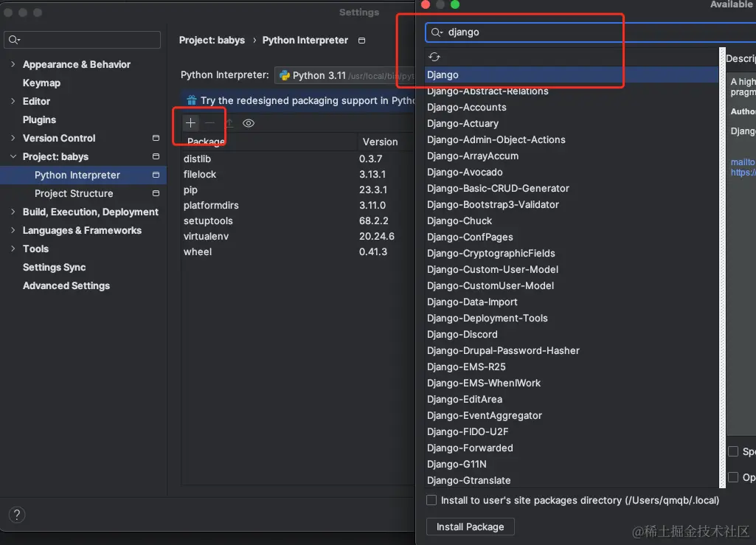Click the Settings search magnifier icon
This screenshot has height=545, width=756.
[x=14, y=40]
